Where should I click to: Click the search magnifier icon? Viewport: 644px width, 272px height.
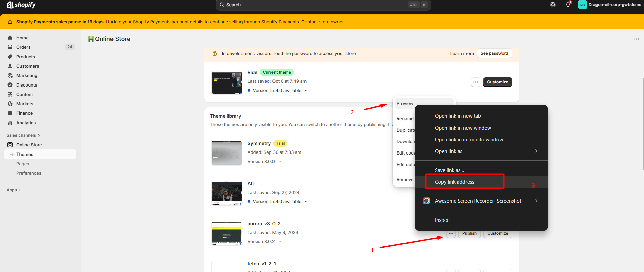(222, 5)
